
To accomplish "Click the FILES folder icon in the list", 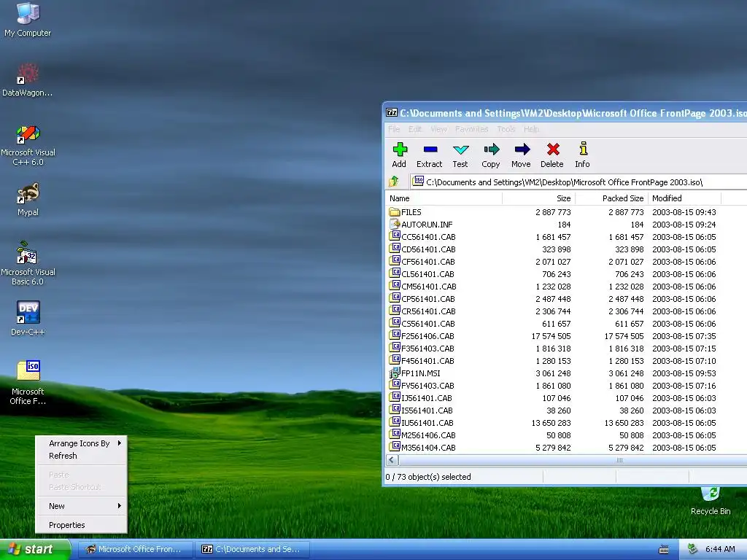I will coord(394,212).
